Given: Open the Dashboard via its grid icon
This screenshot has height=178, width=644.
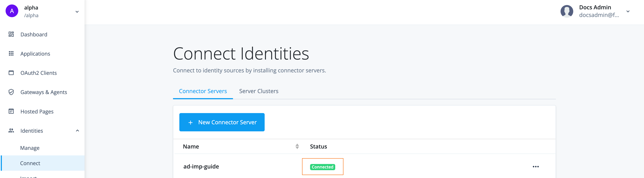Looking at the screenshot, I should coord(11,34).
